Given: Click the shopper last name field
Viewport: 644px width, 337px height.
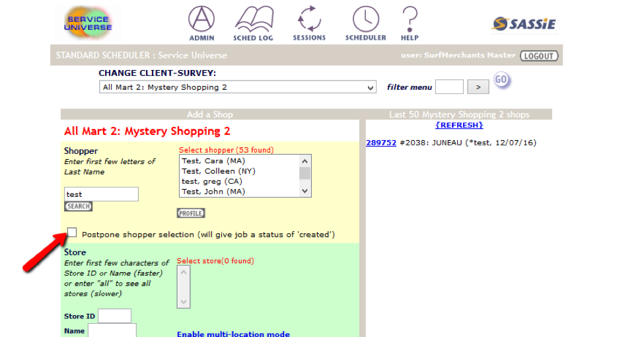Looking at the screenshot, I should pyautogui.click(x=102, y=194).
